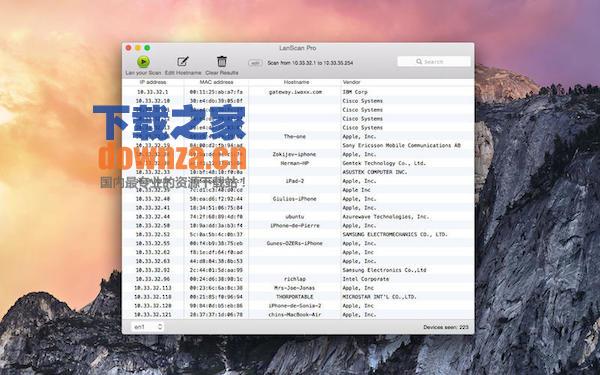600x375 pixels.
Task: Select row with IP 10.33.32.44
Action: coord(298,217)
